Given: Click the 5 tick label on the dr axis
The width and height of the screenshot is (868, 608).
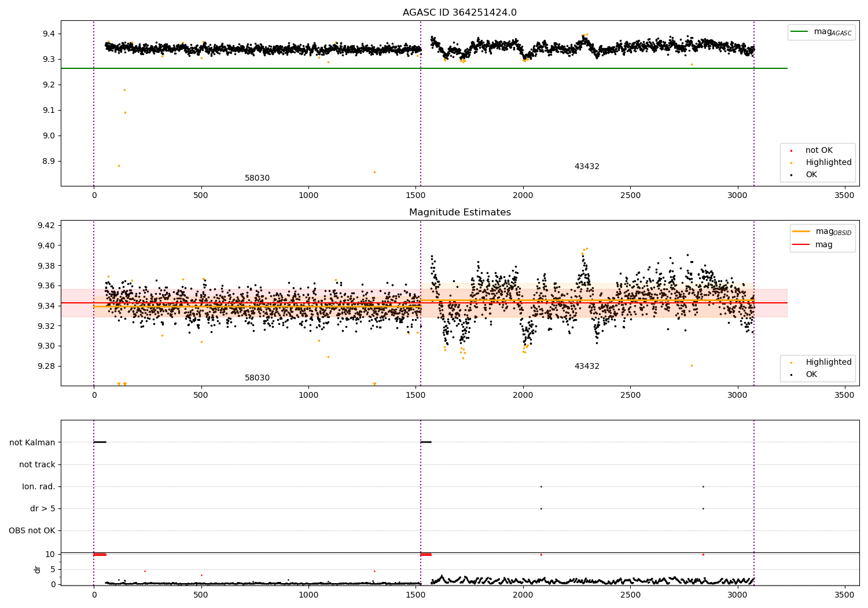Looking at the screenshot, I should pyautogui.click(x=53, y=569).
